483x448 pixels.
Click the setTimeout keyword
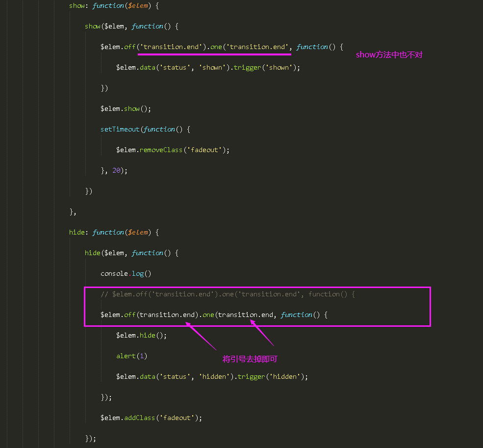(120, 129)
